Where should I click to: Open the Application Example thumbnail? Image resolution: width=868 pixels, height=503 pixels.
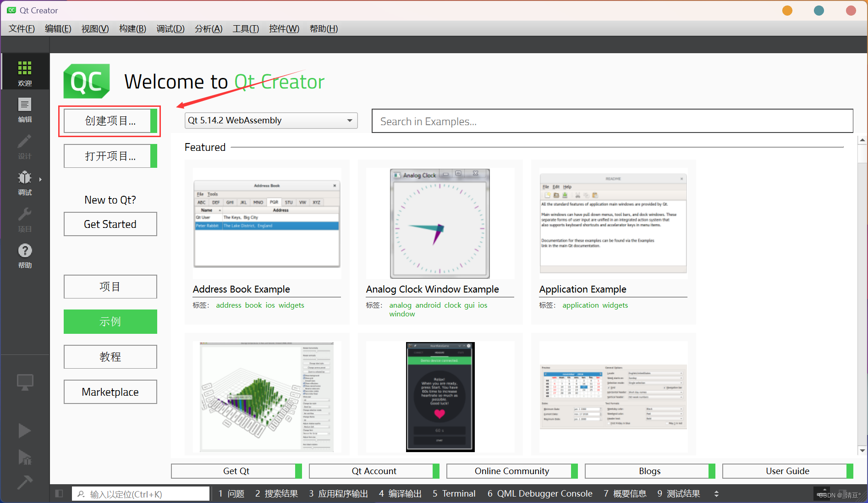(x=613, y=224)
